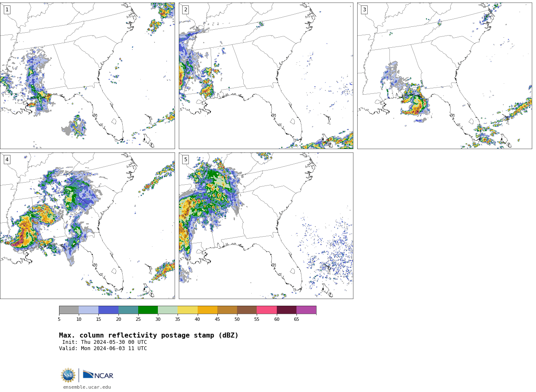Click the NCAR logo
This screenshot has height=392, width=536.
pyautogui.click(x=98, y=375)
